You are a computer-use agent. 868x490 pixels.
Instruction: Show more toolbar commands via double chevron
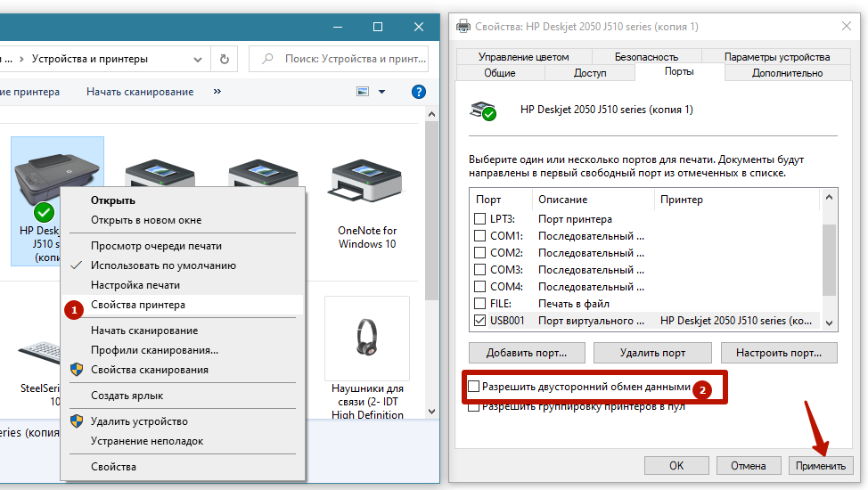[217, 92]
